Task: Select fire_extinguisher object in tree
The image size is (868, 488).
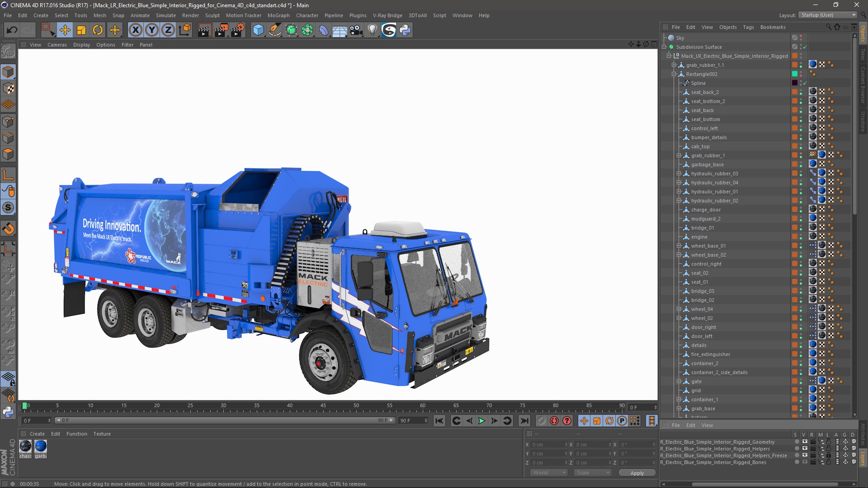Action: click(710, 354)
